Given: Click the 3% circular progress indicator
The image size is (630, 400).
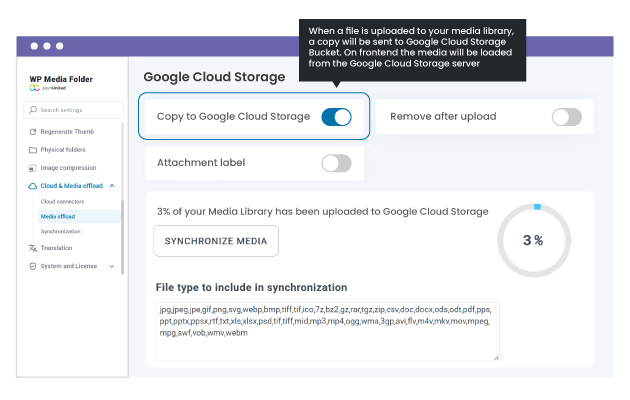Looking at the screenshot, I should [x=533, y=240].
